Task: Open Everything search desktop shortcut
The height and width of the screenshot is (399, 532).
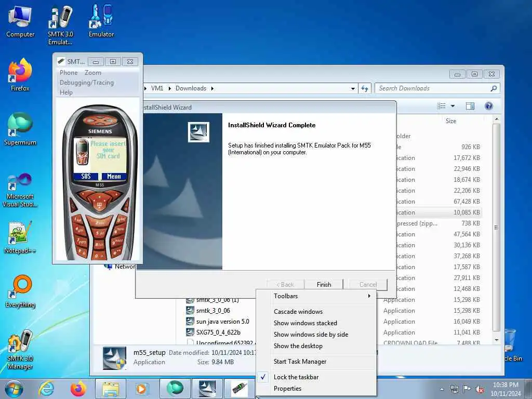Action: pyautogui.click(x=20, y=291)
